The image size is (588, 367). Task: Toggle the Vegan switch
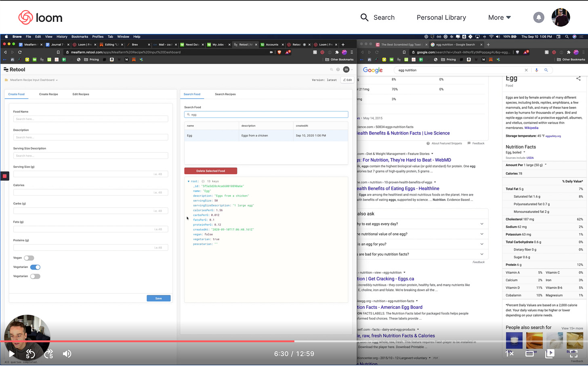pyautogui.click(x=29, y=258)
